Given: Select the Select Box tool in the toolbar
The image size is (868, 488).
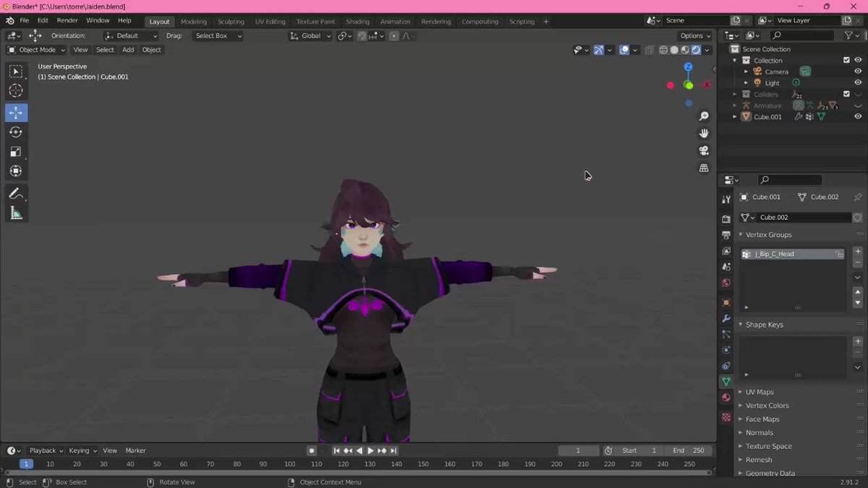Looking at the screenshot, I should (16, 71).
